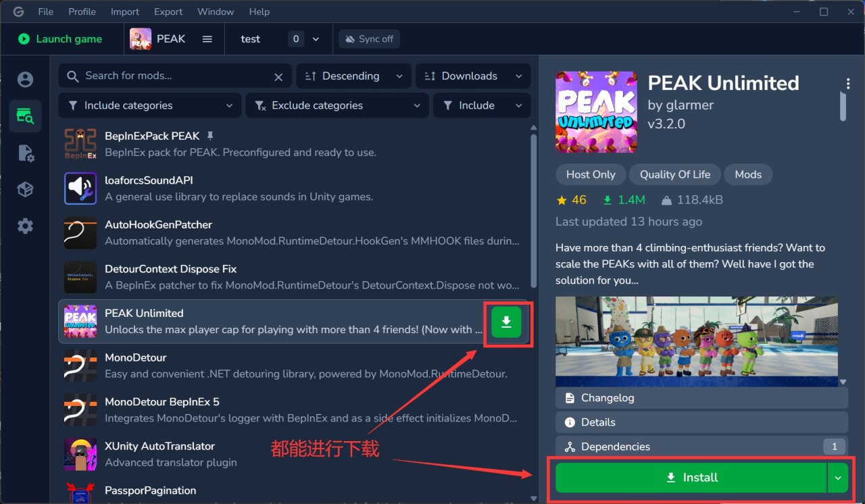The image size is (865, 504).
Task: Open the Details section
Action: pos(701,422)
